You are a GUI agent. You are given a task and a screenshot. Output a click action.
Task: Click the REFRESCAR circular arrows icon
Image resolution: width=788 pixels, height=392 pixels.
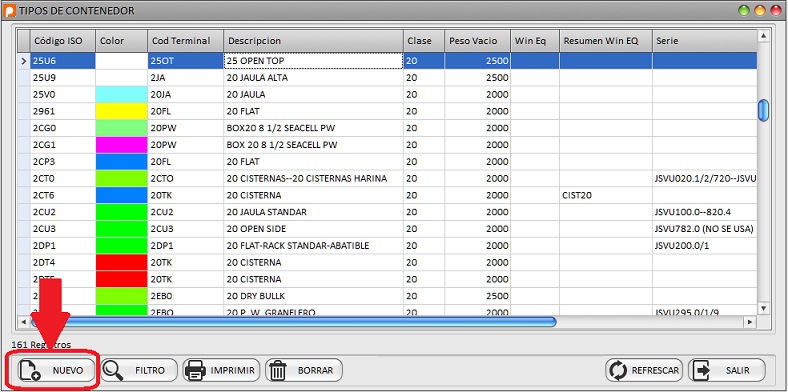[x=618, y=371]
